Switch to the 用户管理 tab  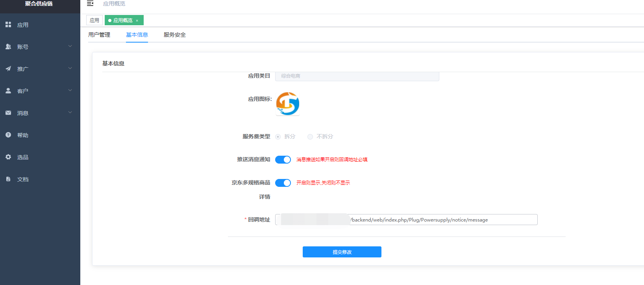(99, 35)
